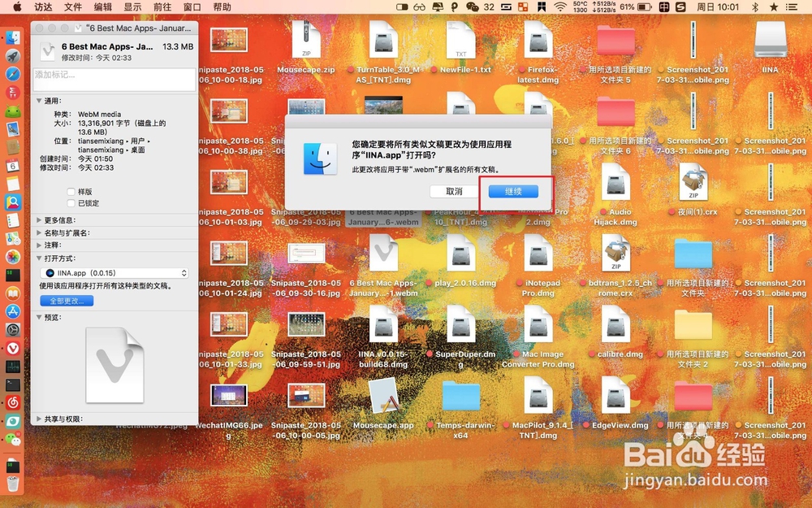Click the battery status in the menu bar
The width and height of the screenshot is (812, 508).
pos(636,7)
